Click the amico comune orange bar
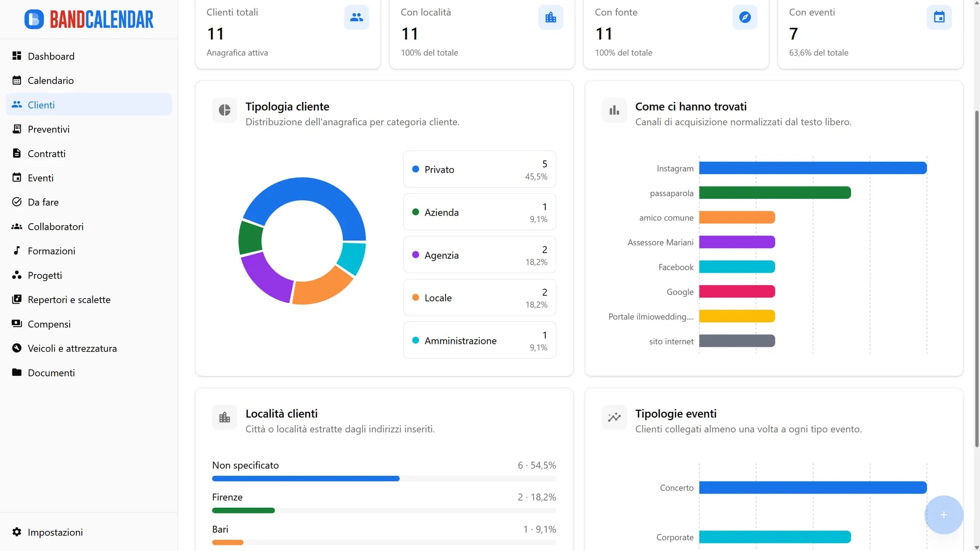Screen dimensions: 980x551 (x=737, y=218)
